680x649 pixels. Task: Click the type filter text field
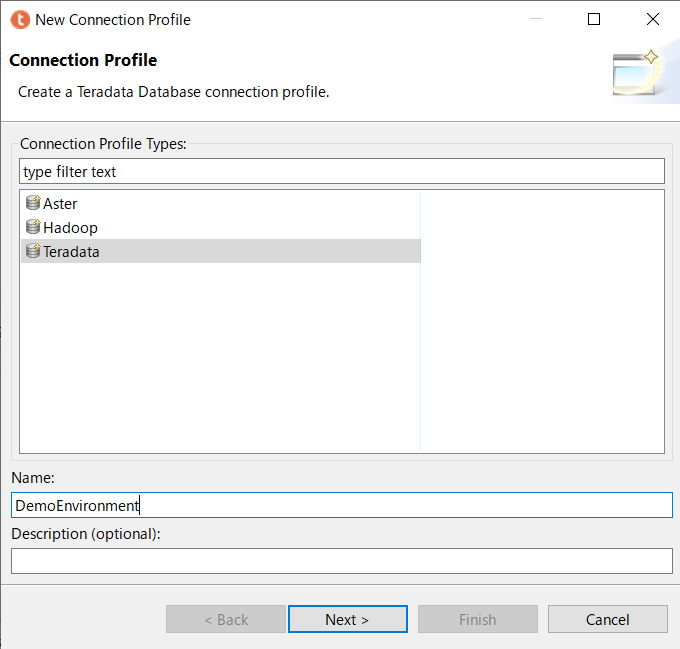pos(341,171)
